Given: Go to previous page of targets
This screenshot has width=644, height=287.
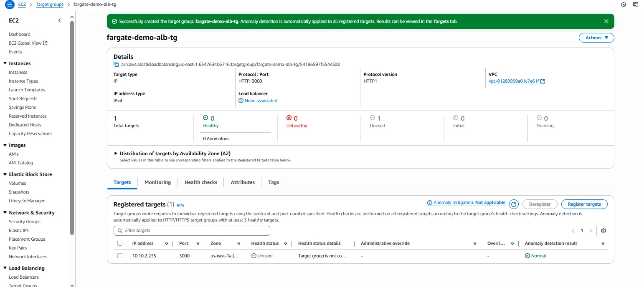Looking at the screenshot, I should click(573, 231).
